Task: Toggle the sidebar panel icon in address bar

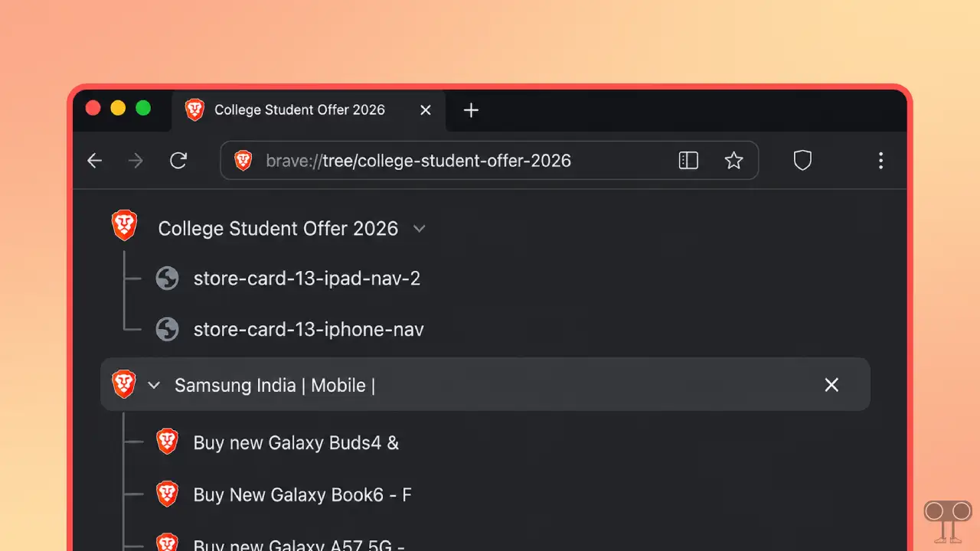Action: (x=688, y=161)
